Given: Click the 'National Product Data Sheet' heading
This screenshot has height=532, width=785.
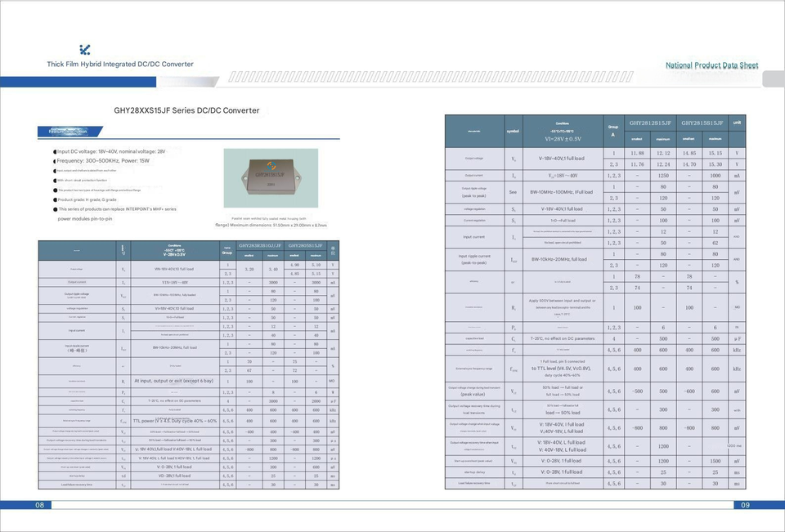Looking at the screenshot, I should pos(711,65).
